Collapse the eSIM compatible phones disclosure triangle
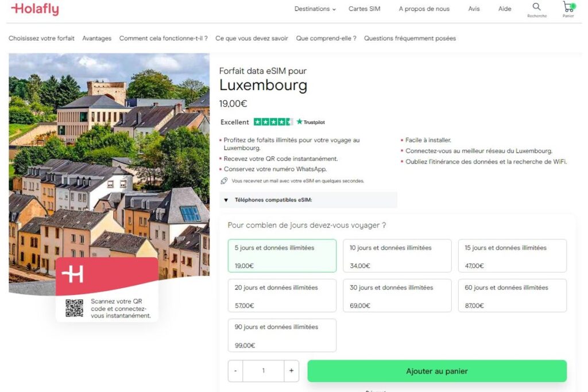This screenshot has height=392, width=588. click(x=226, y=200)
